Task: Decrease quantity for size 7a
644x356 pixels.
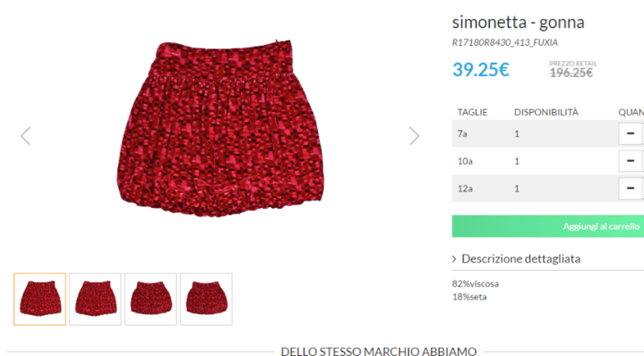Action: coord(631,134)
